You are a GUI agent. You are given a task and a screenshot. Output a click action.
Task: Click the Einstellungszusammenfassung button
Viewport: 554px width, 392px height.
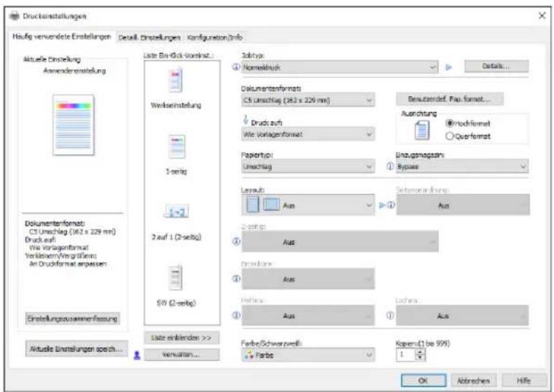coord(73,319)
